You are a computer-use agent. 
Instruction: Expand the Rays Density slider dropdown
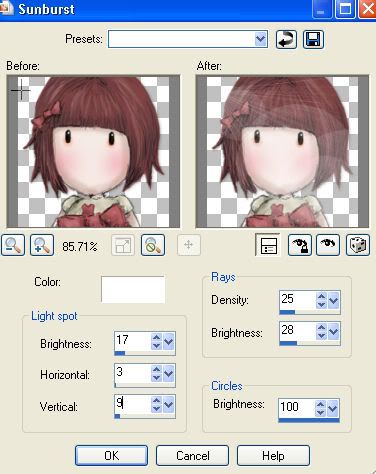[x=333, y=301]
